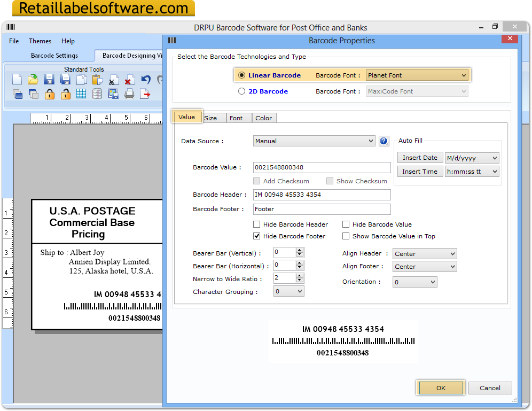This screenshot has height=411, width=532.
Task: Unlock the selected object
Action: point(65,94)
